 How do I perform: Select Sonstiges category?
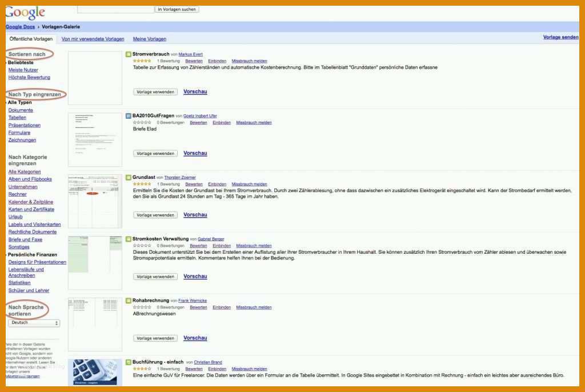(19, 247)
